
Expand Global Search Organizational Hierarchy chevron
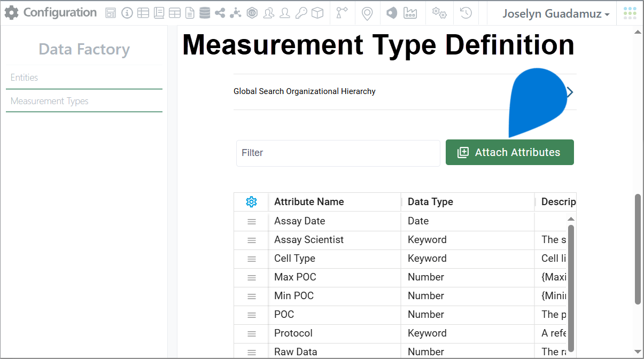(x=570, y=92)
